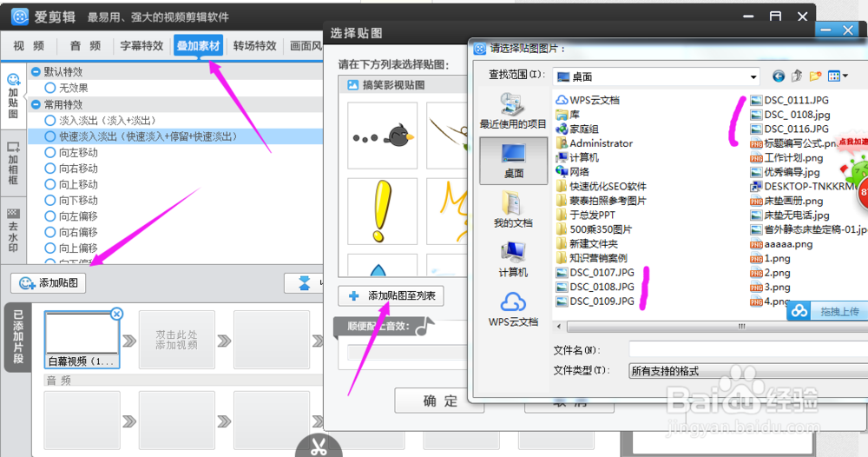Click the 双击此处添加视频 placeholder
Image resolution: width=868 pixels, height=457 pixels.
tap(176, 340)
